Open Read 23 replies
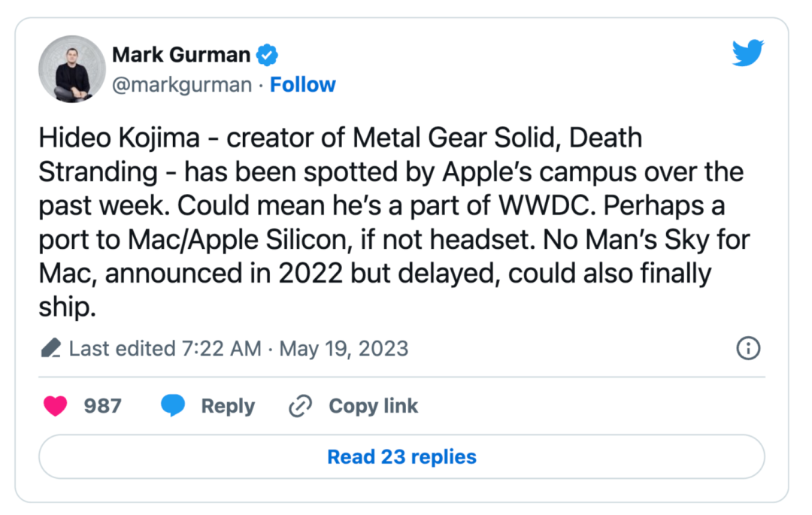812x515 pixels. point(401,456)
